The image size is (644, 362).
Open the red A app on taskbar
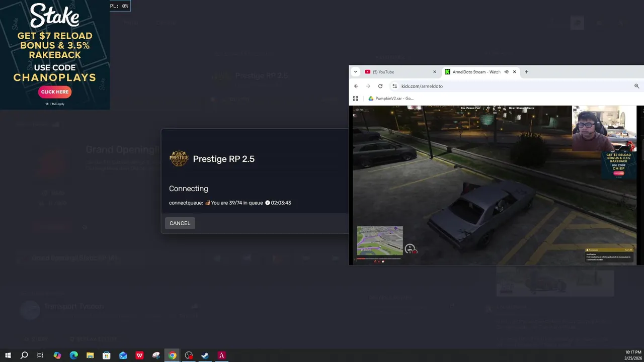[x=221, y=355]
